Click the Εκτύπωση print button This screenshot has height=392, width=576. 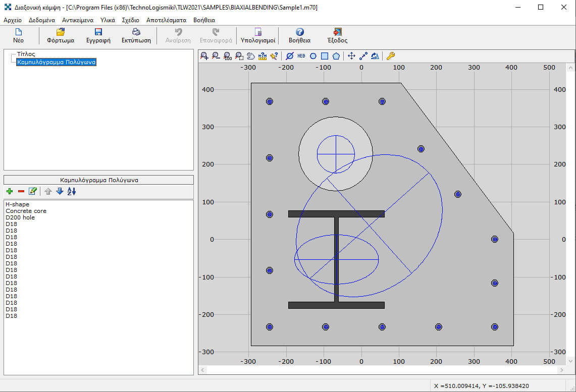point(136,36)
